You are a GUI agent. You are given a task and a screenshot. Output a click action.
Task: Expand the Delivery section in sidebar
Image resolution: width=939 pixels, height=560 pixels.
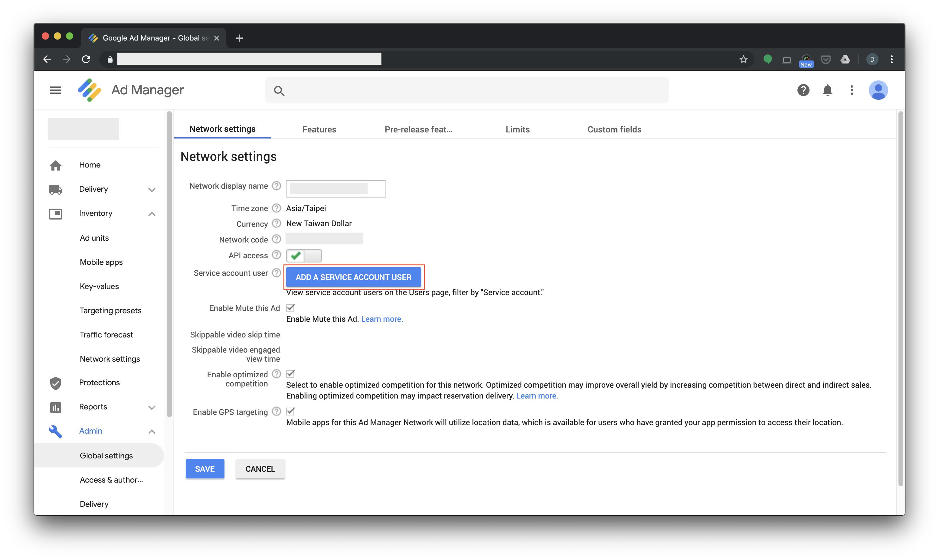(152, 189)
